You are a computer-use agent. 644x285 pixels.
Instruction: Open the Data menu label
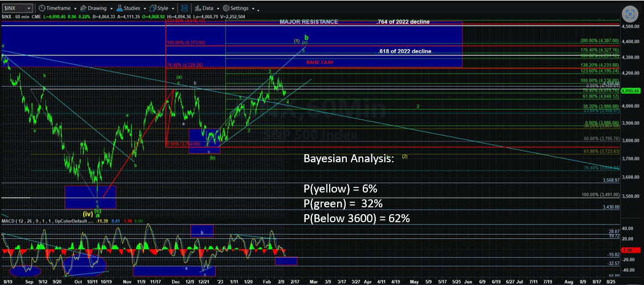pyautogui.click(x=208, y=9)
